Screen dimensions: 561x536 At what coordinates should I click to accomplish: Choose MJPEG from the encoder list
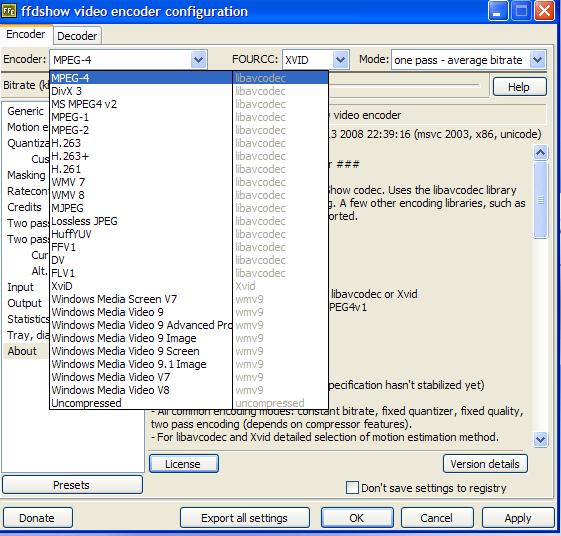pyautogui.click(x=189, y=208)
